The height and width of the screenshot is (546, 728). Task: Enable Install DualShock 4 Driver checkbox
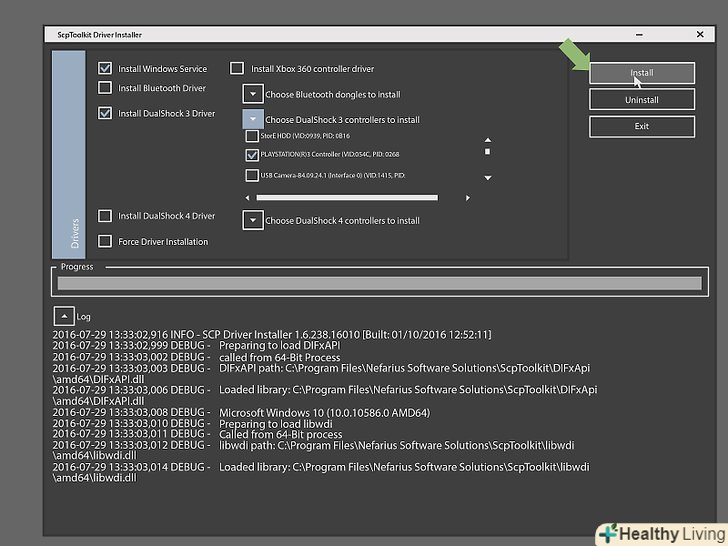105,215
